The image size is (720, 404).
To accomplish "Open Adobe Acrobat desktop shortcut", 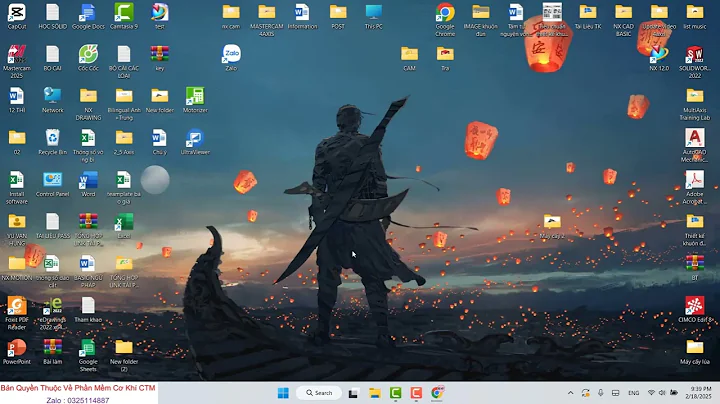I will 695,187.
